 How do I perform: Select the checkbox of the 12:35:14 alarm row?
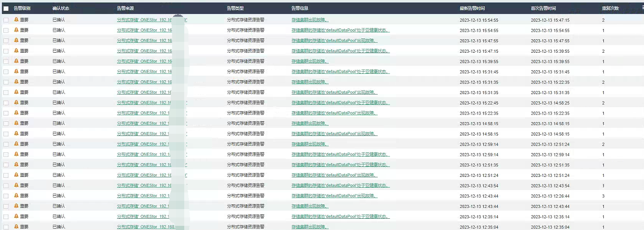[6, 217]
